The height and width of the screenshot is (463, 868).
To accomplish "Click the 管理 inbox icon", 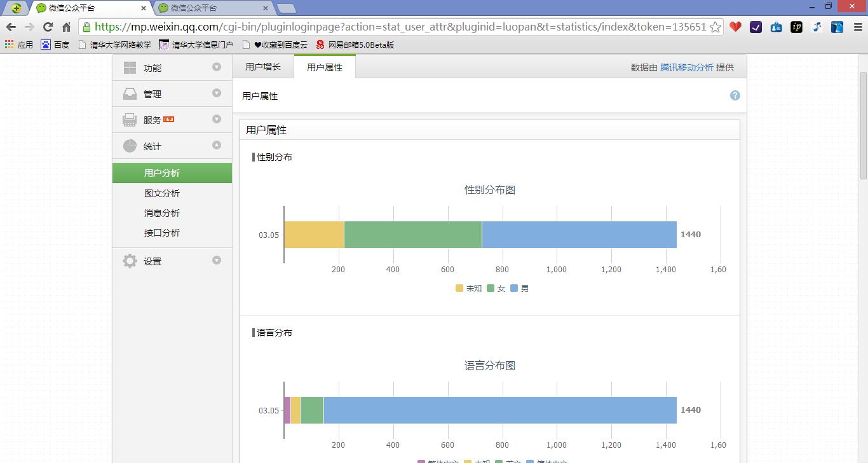I will [x=129, y=93].
